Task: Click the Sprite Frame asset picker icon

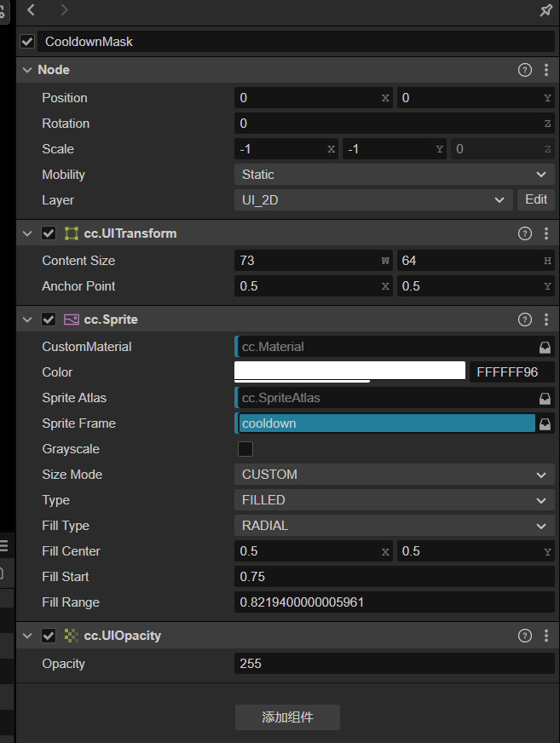Action: (x=545, y=424)
